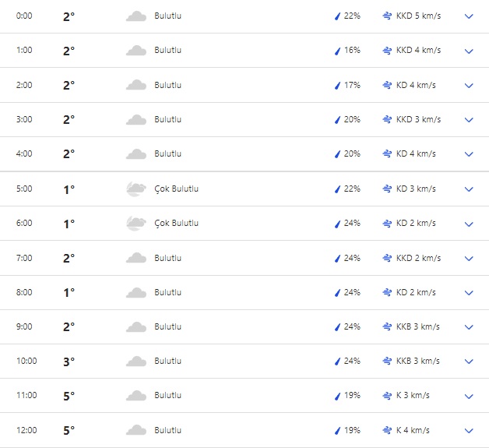Click the very cloudy icon at 5:00
Viewport: 489px width, 448px height.
coord(136,189)
